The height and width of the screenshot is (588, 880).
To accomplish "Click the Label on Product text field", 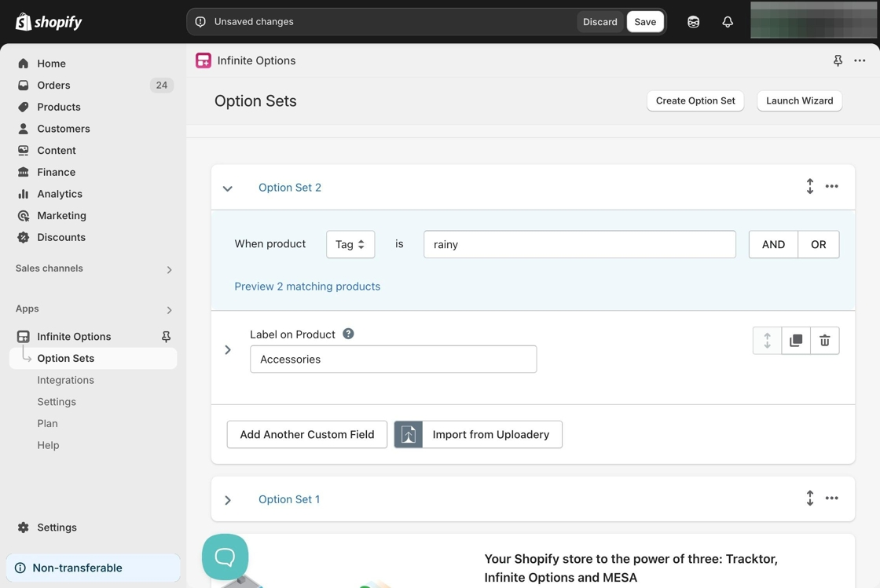I will tap(393, 360).
